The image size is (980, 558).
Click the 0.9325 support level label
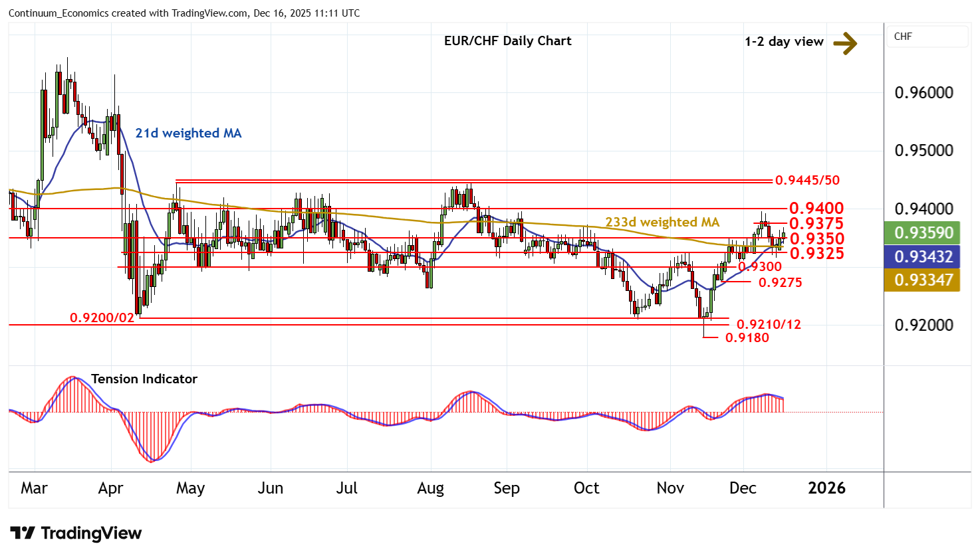coord(816,254)
